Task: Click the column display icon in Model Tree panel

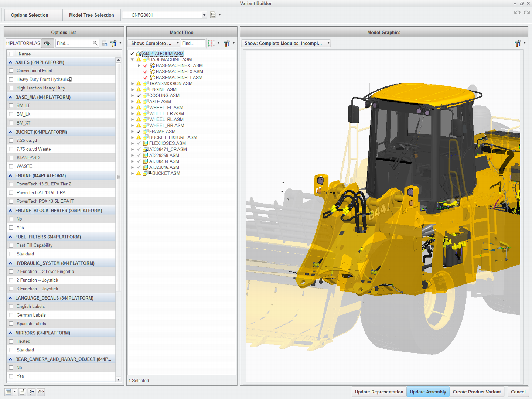Action: (x=212, y=43)
